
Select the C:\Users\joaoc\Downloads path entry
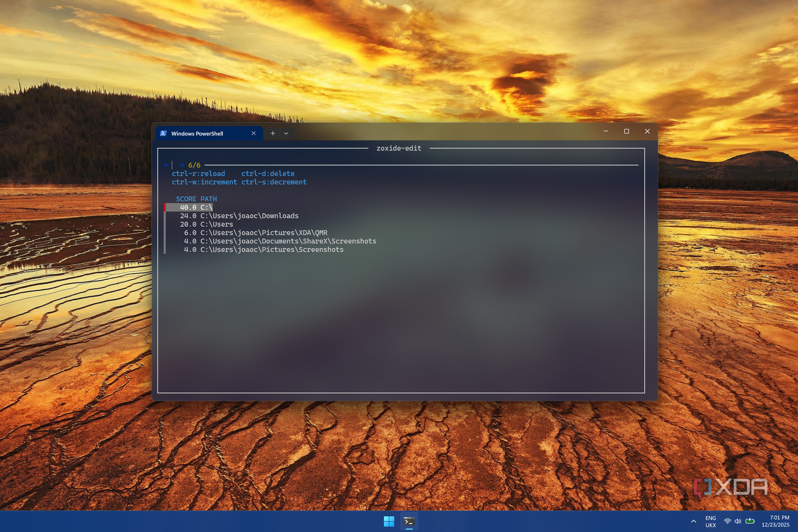pos(239,216)
